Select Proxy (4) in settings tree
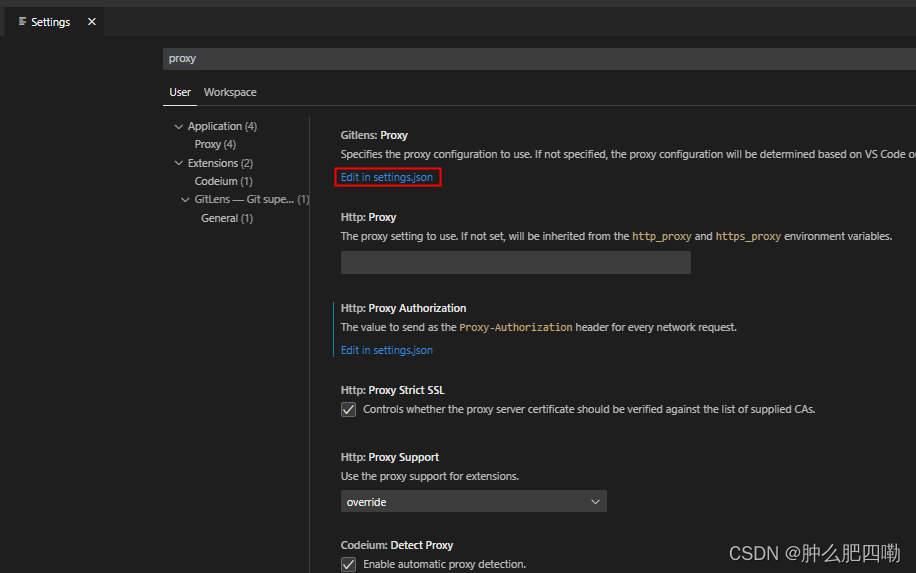This screenshot has height=573, width=916. pyautogui.click(x=215, y=144)
